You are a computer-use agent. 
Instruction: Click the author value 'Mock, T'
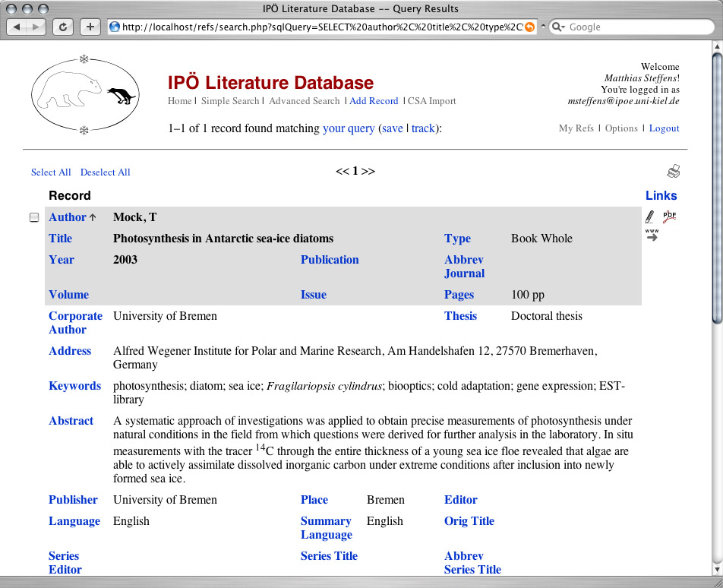point(134,217)
